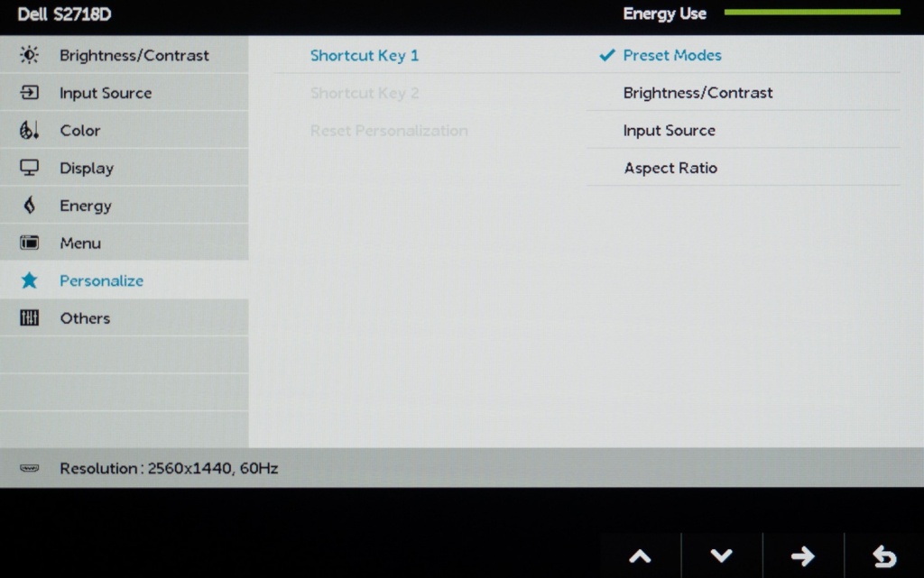Viewport: 924px width, 578px height.
Task: Open the Menu settings icon
Action: 29,243
